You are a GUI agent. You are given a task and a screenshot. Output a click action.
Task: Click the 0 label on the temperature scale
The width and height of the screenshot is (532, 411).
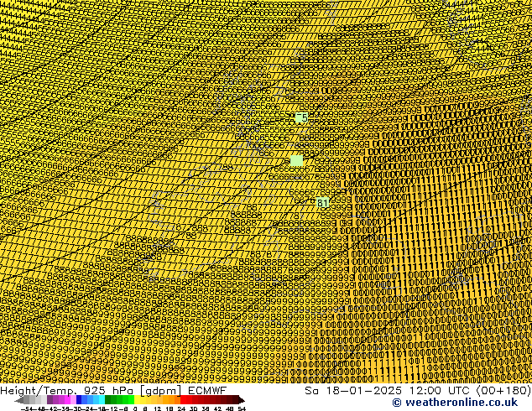(x=135, y=408)
